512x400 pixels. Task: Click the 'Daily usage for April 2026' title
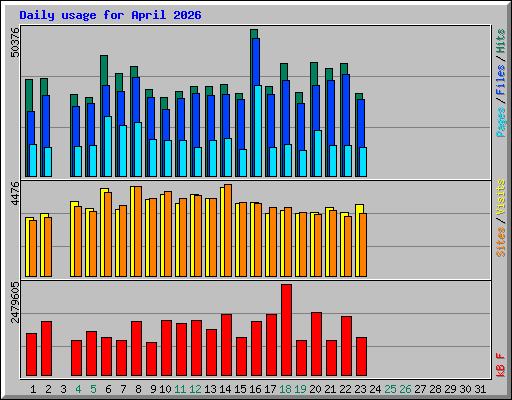click(110, 15)
